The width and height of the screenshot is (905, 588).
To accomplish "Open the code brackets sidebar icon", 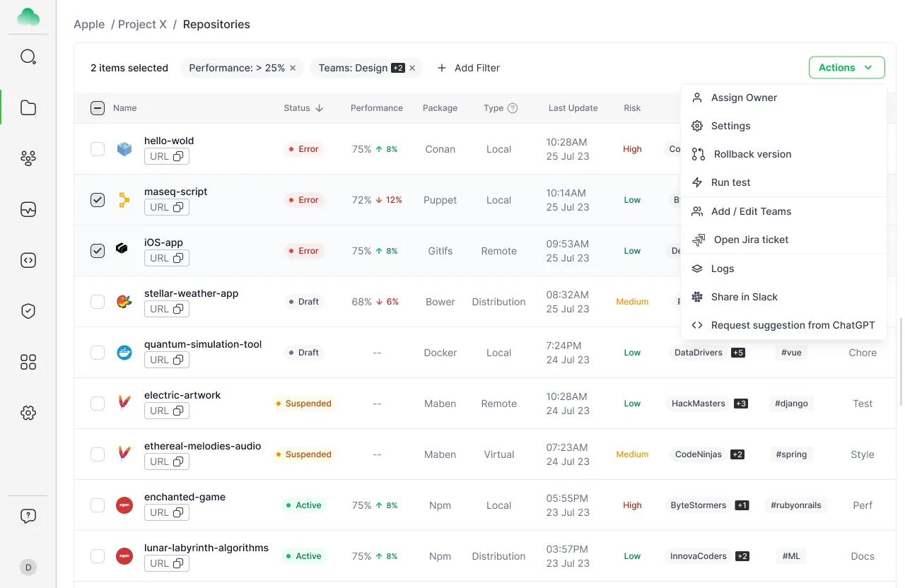I will pos(28,260).
